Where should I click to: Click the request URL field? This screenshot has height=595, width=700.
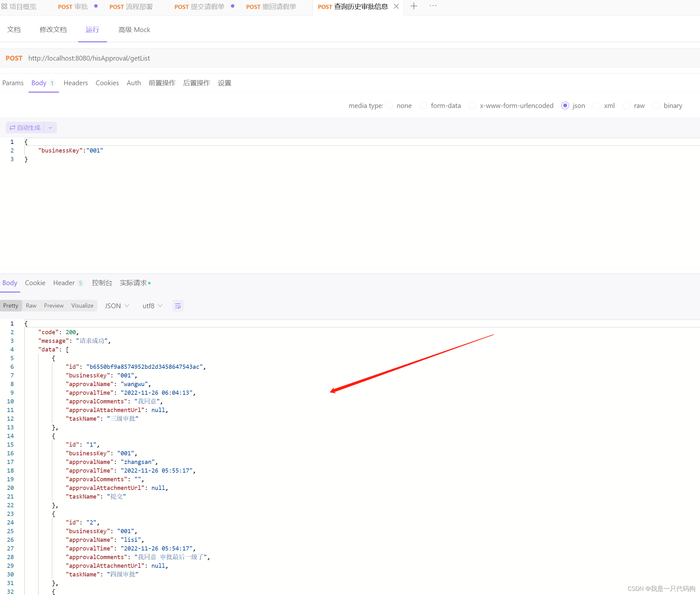(x=89, y=58)
